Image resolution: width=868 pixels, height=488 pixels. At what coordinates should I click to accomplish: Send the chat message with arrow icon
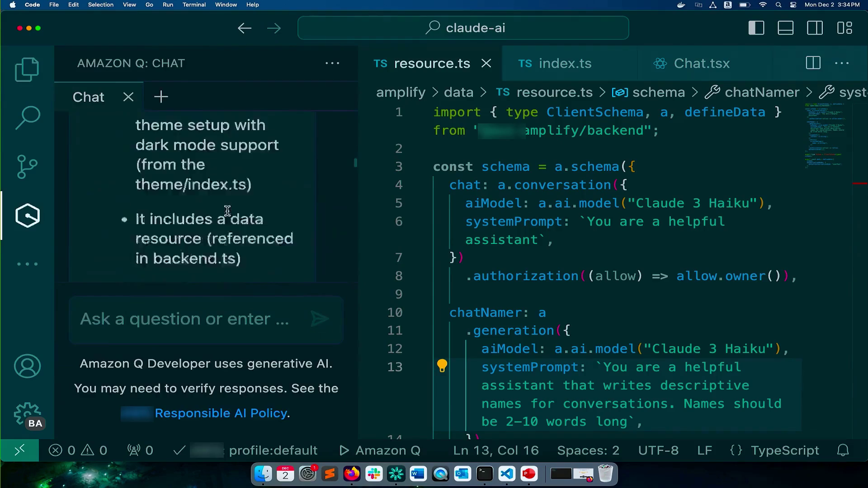320,319
